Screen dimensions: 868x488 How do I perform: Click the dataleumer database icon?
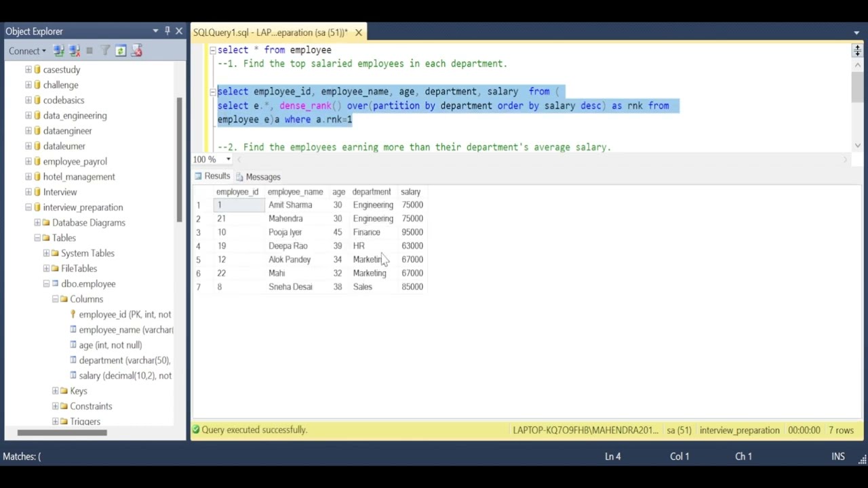[37, 146]
